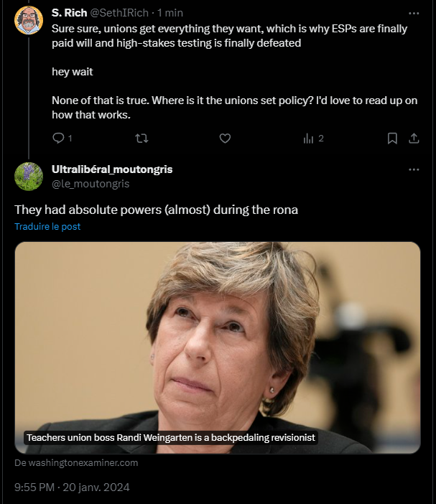
Task: Open more options for Ultralibéral_moutongris post
Action: (x=414, y=169)
